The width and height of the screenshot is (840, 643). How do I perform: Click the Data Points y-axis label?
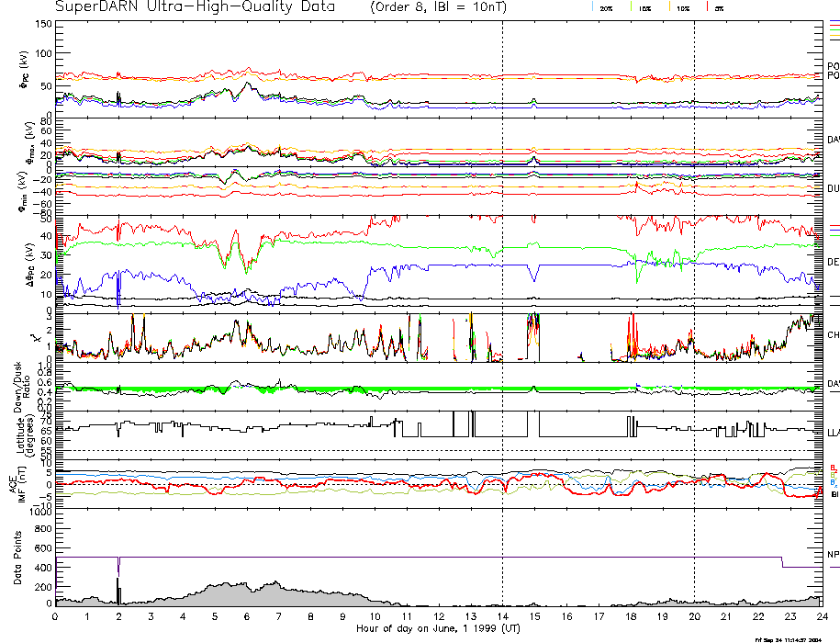17,558
